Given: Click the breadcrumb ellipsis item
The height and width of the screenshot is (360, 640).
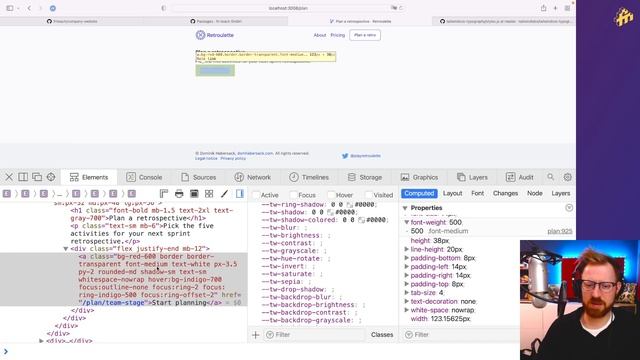Looking at the screenshot, I should tap(60, 194).
